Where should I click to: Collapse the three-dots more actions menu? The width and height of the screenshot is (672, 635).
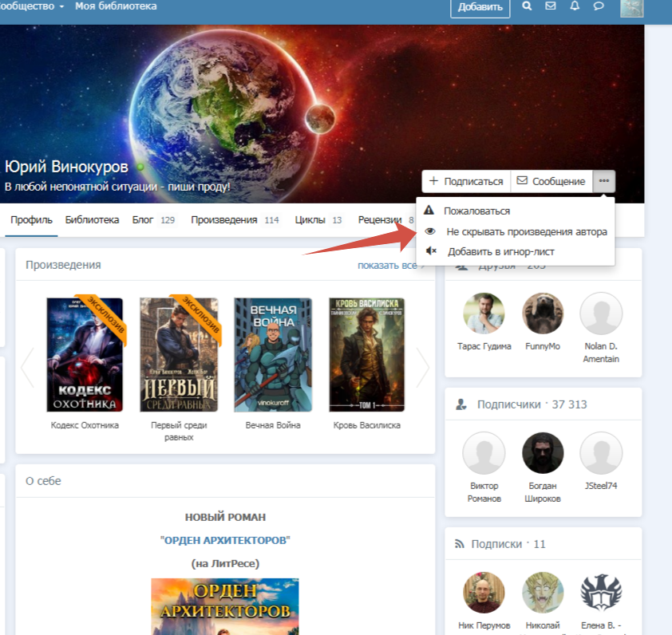[604, 181]
